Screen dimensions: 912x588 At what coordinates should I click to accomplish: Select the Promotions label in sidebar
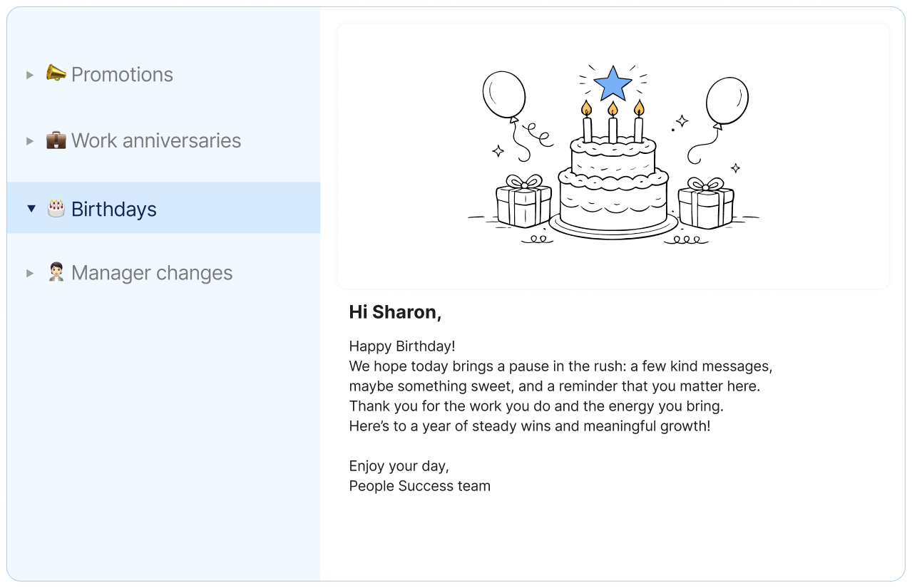coord(122,74)
